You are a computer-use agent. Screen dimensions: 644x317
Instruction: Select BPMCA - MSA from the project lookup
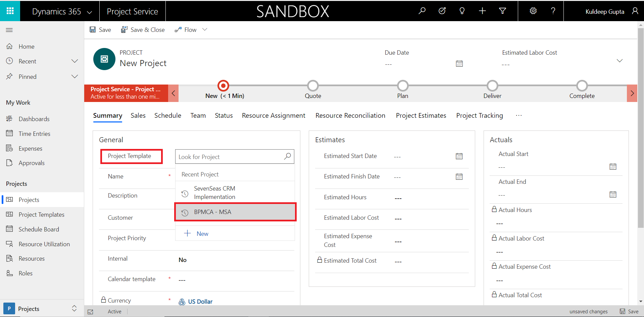click(235, 212)
